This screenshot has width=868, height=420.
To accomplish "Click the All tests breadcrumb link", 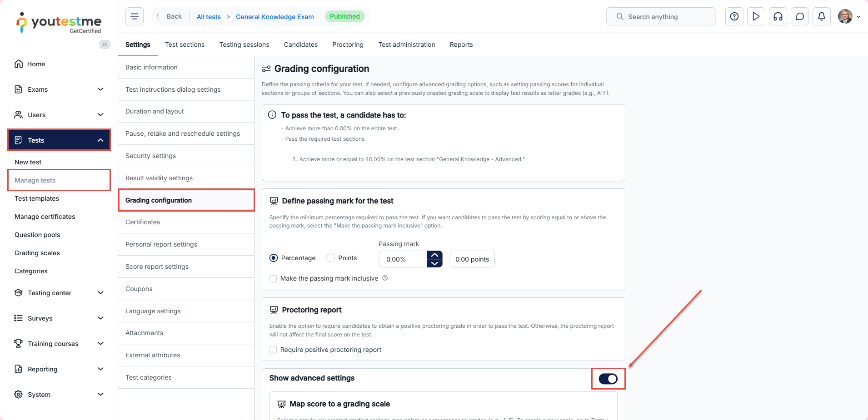I will [209, 17].
